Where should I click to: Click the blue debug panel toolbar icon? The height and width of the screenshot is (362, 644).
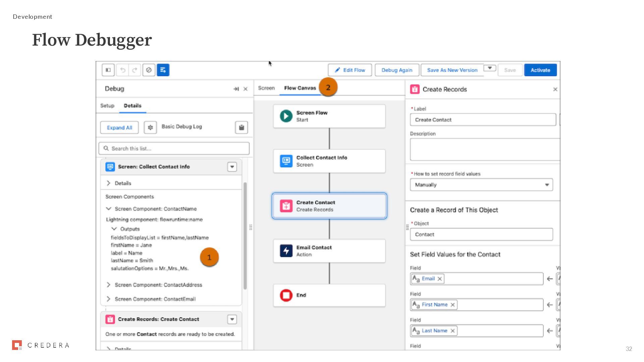[163, 70]
